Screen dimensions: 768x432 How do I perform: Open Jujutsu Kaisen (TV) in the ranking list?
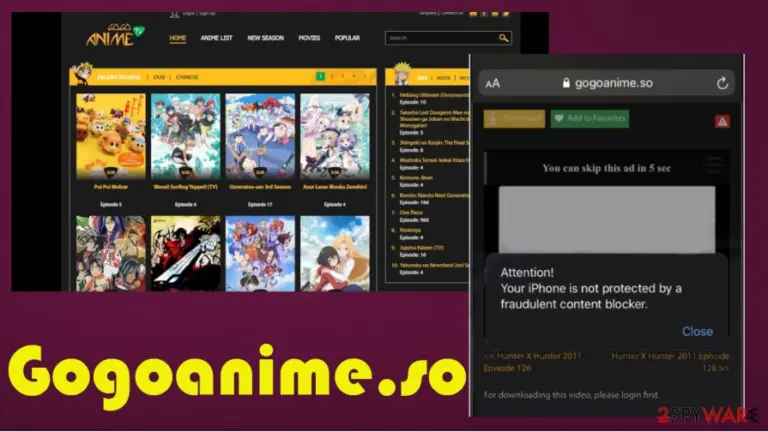tap(421, 248)
